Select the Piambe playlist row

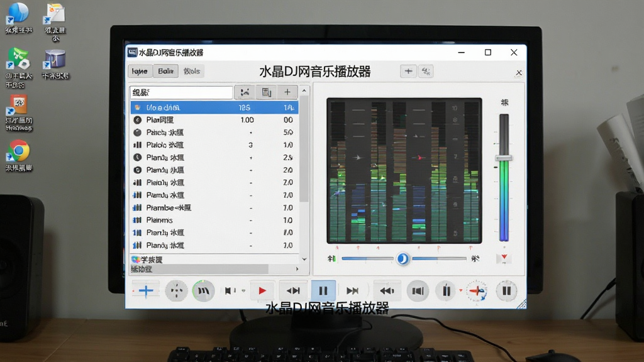(214, 207)
